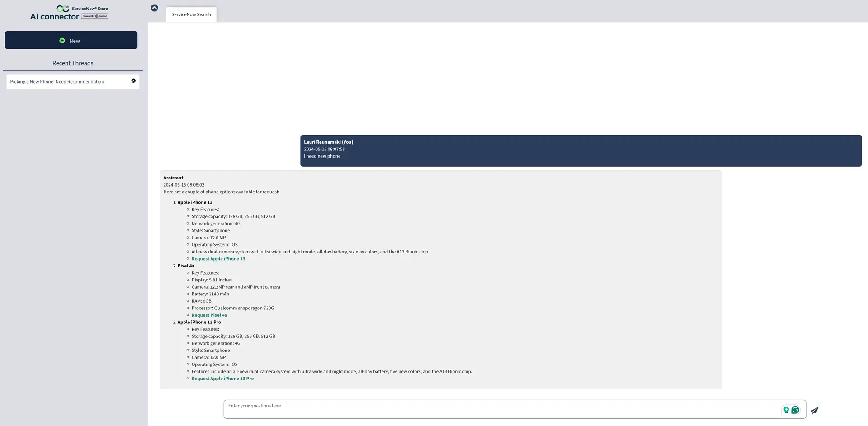This screenshot has width=868, height=426.
Task: Click the 'I need new phone' message text
Action: coord(322,156)
